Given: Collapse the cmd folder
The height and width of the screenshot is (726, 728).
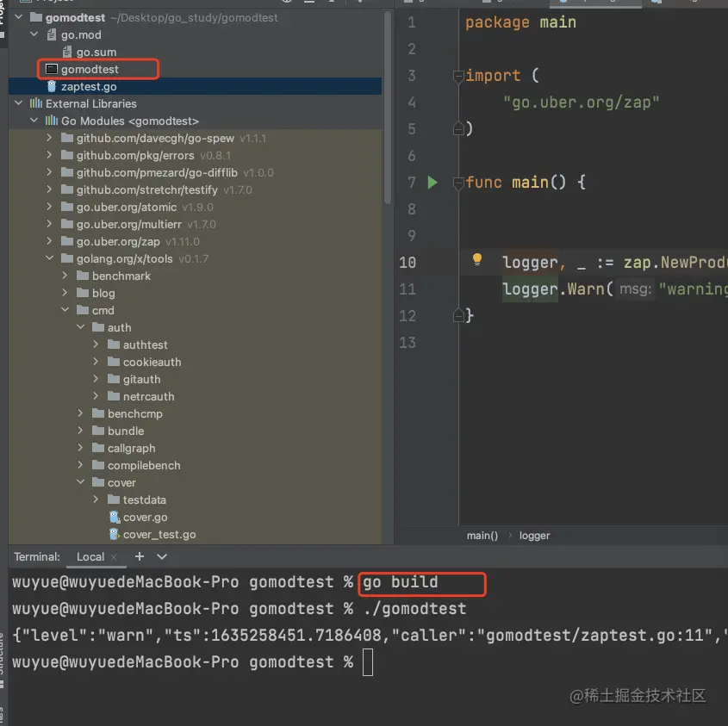Looking at the screenshot, I should (x=65, y=310).
